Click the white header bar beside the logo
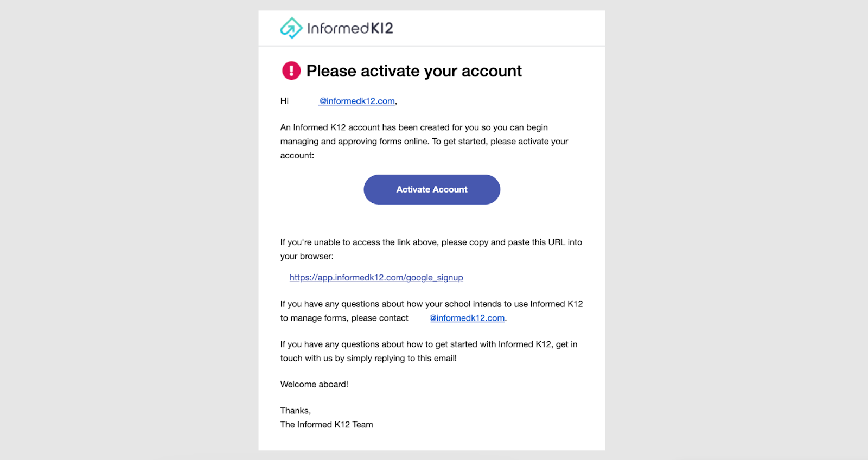The image size is (868, 460). click(x=499, y=28)
